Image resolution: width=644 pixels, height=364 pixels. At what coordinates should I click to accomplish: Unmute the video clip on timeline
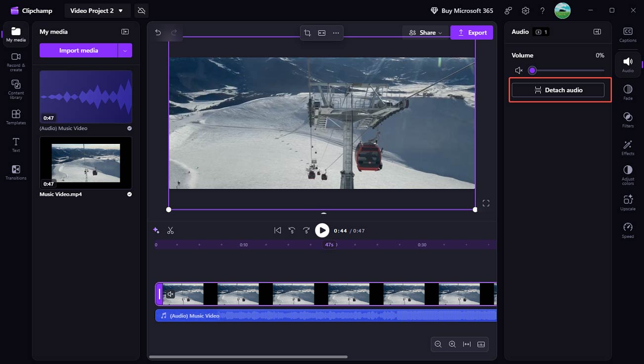click(171, 294)
